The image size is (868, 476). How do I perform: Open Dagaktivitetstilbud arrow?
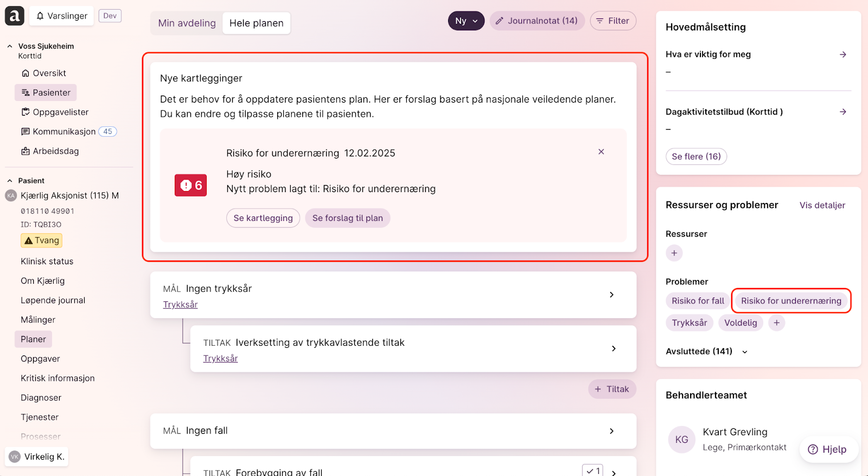click(843, 112)
